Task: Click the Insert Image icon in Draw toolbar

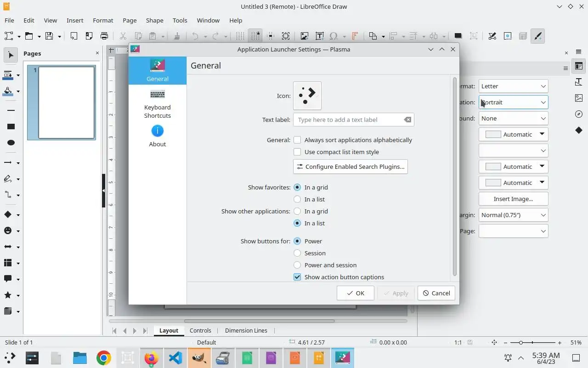Action: point(304,36)
